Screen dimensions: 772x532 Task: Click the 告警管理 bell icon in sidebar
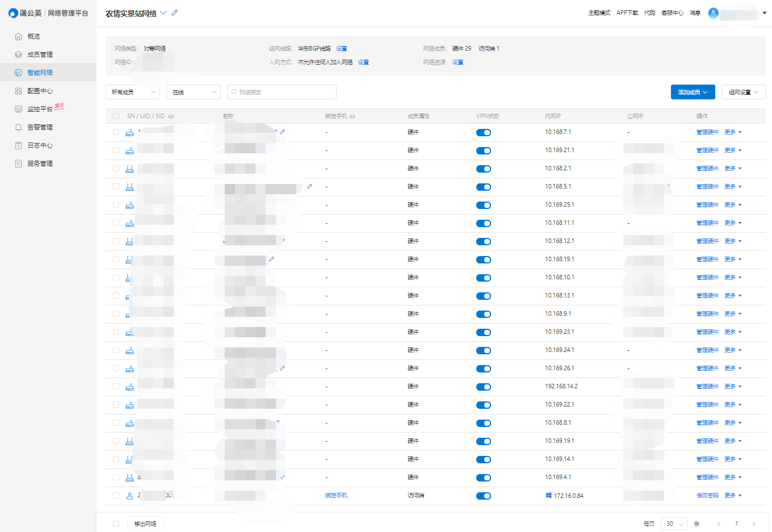pos(18,127)
